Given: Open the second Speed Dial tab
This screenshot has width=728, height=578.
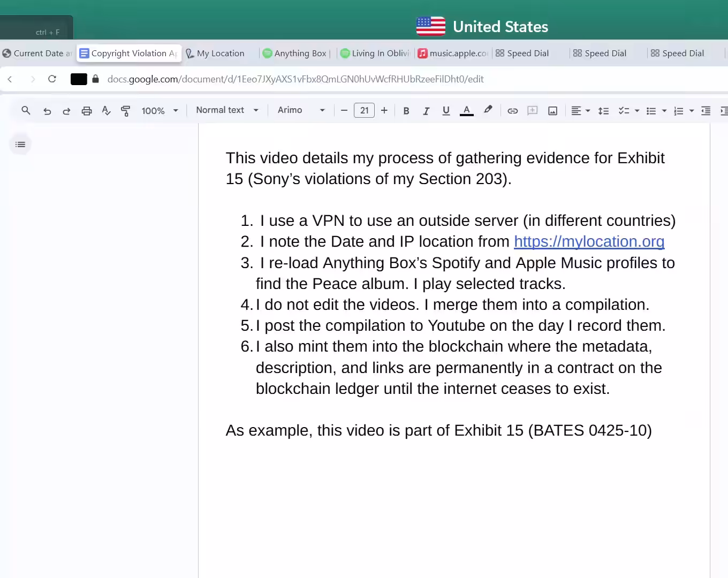Looking at the screenshot, I should pyautogui.click(x=605, y=54).
